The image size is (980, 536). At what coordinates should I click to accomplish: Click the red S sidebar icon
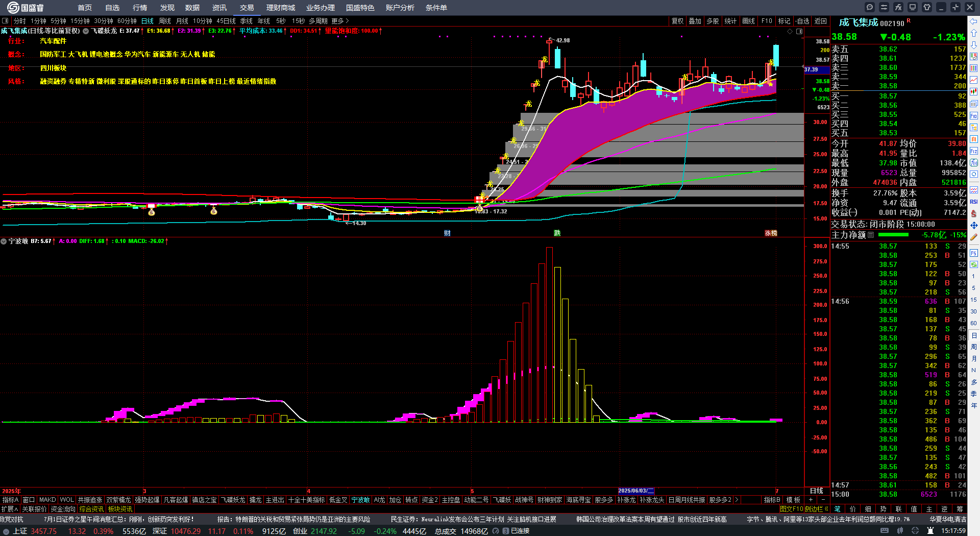(974, 213)
